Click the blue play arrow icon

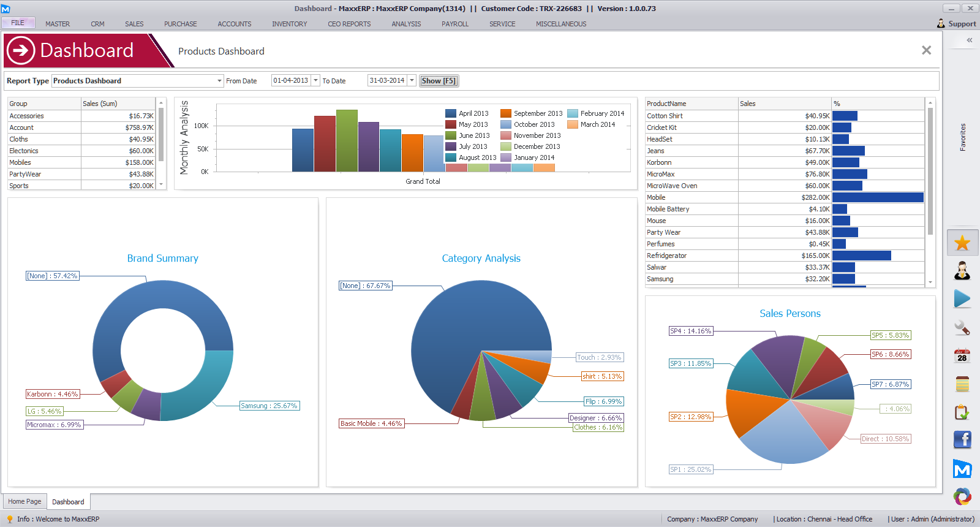[962, 299]
